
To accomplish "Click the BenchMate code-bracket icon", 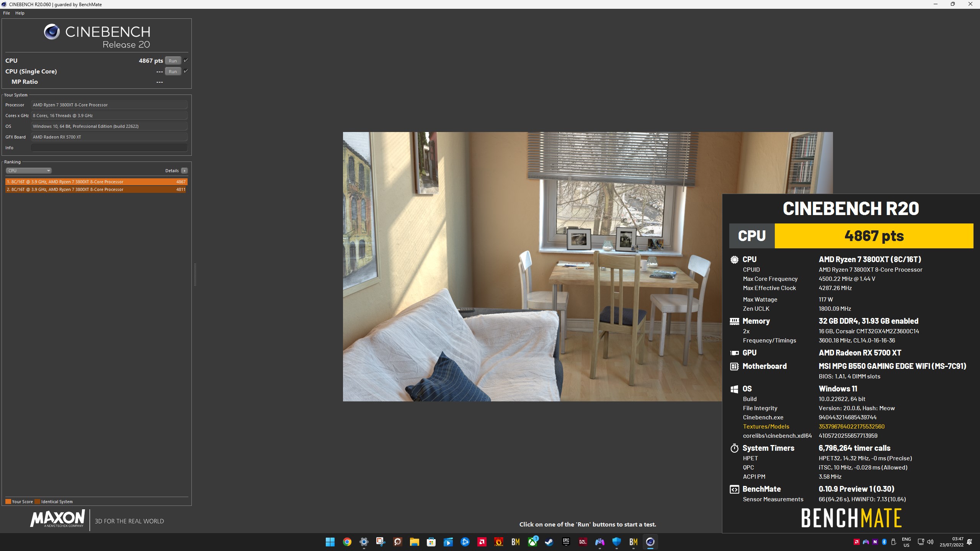I will (734, 489).
